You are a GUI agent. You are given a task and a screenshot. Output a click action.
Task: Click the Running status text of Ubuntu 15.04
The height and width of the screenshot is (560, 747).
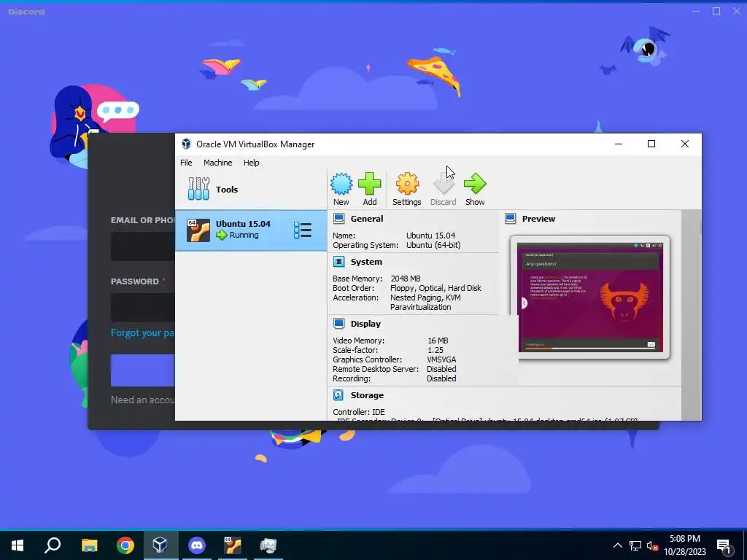(x=244, y=235)
